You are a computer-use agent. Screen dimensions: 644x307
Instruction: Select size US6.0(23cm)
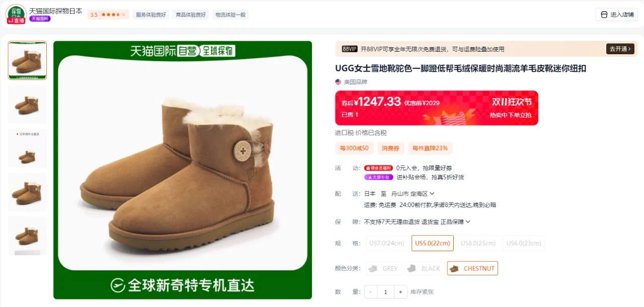click(x=524, y=243)
